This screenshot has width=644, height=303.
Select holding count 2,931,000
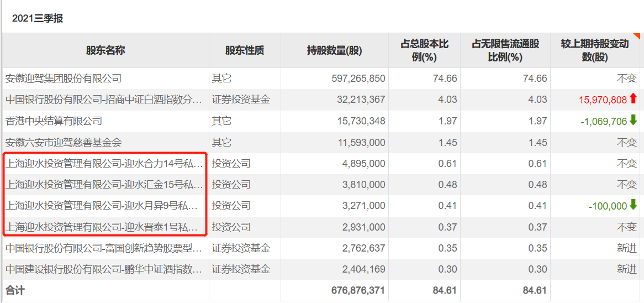(363, 227)
